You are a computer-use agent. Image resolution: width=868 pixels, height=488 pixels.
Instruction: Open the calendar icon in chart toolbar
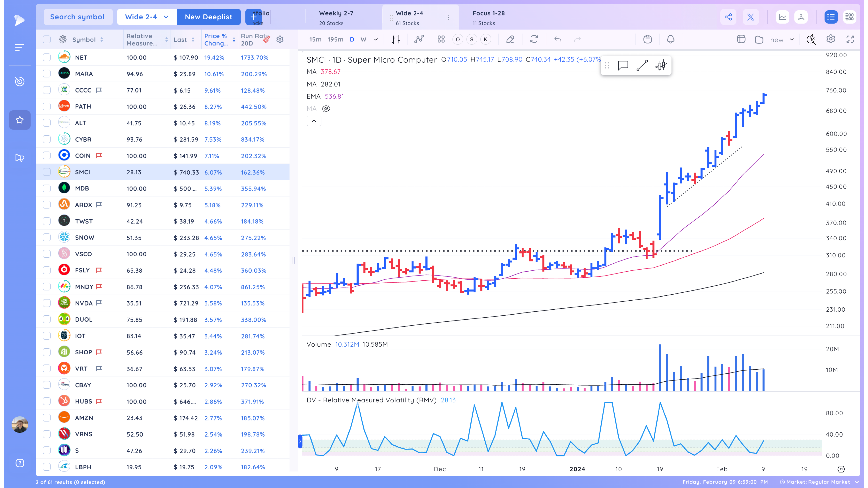click(x=647, y=39)
